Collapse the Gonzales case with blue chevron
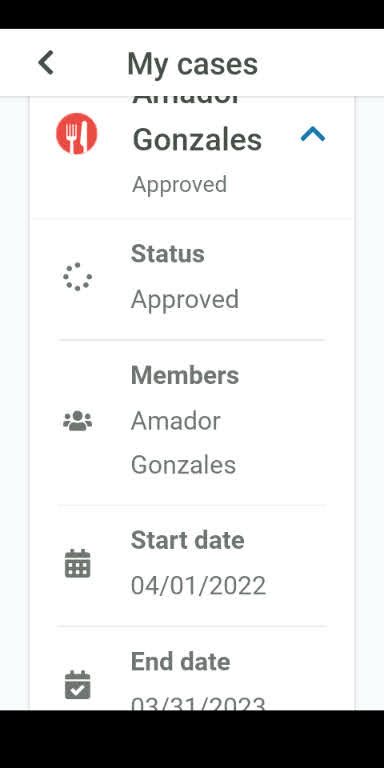This screenshot has width=384, height=768. 313,134
